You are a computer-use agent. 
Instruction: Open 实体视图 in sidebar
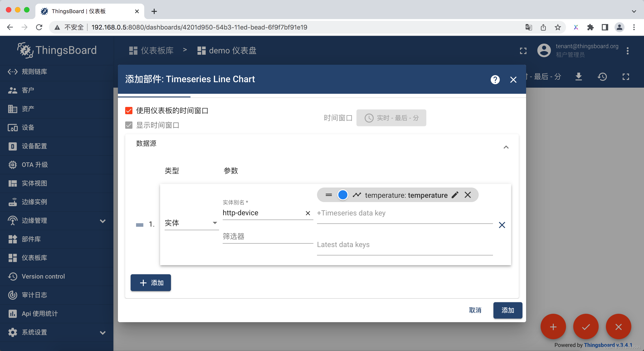pos(56,183)
